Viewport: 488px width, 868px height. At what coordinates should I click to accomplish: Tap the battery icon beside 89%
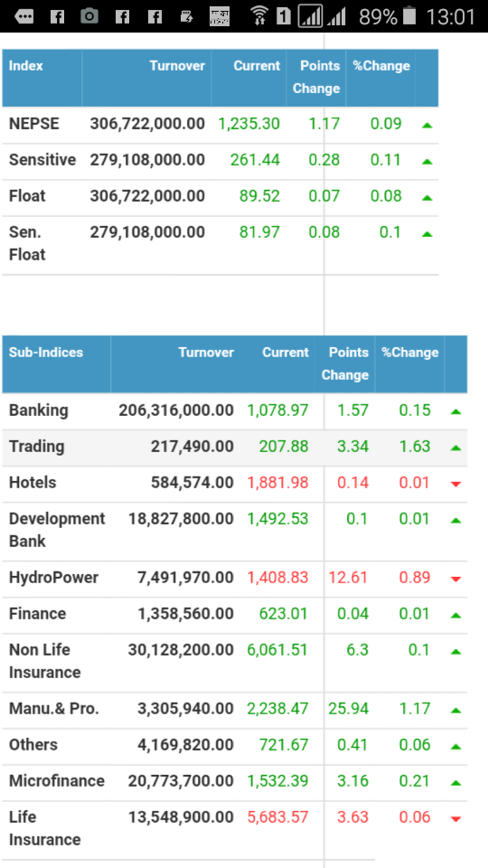(x=408, y=16)
